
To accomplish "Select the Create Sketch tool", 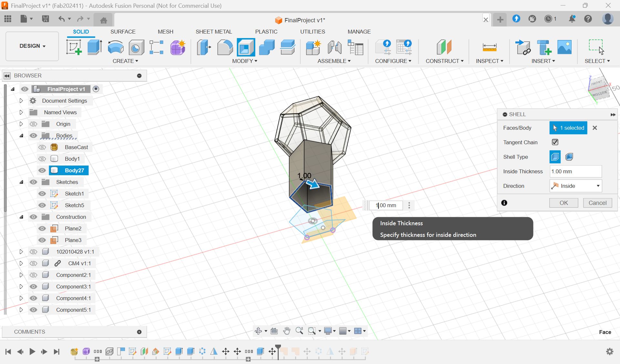I will point(74,47).
